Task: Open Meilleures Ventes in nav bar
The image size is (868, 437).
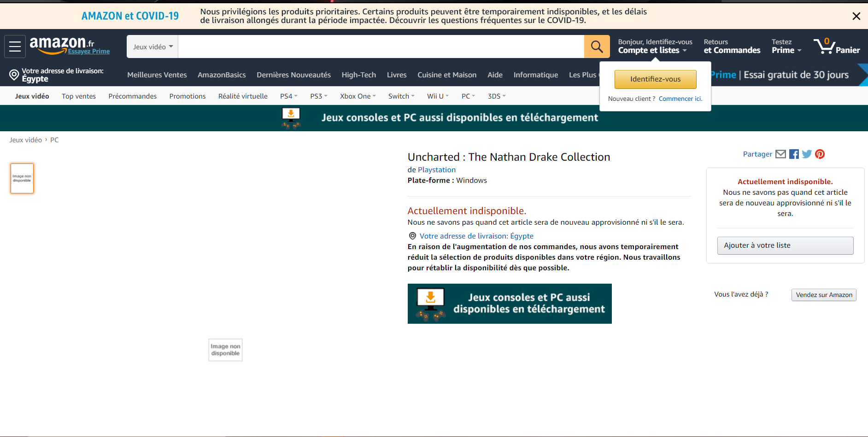Action: 157,75
